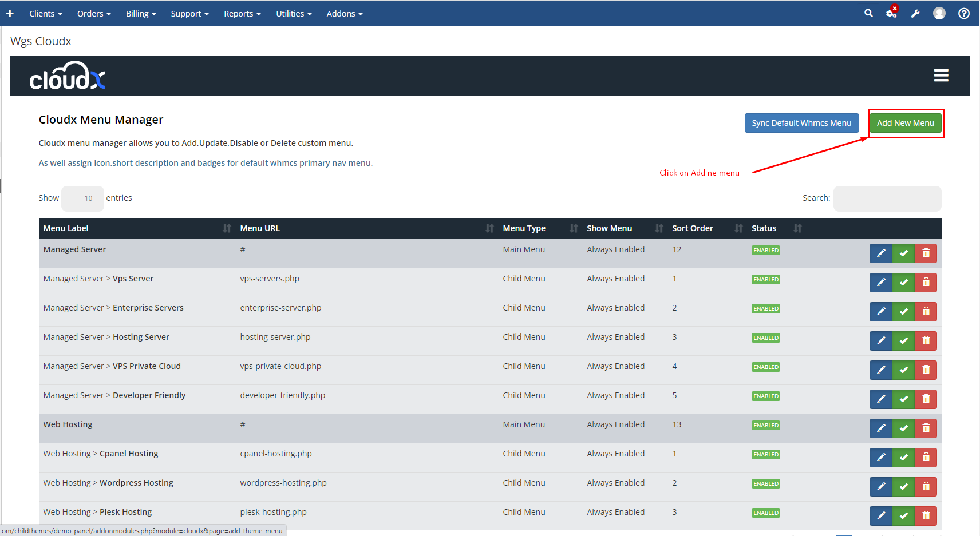This screenshot has height=536, width=980.
Task: Delete the Hosting Server menu entry
Action: click(x=926, y=341)
